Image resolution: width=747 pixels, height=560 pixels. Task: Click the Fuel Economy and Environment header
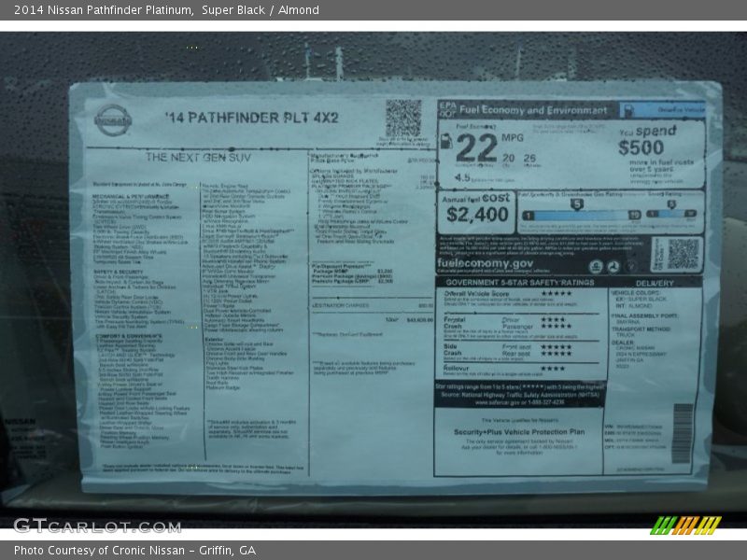coord(533,110)
